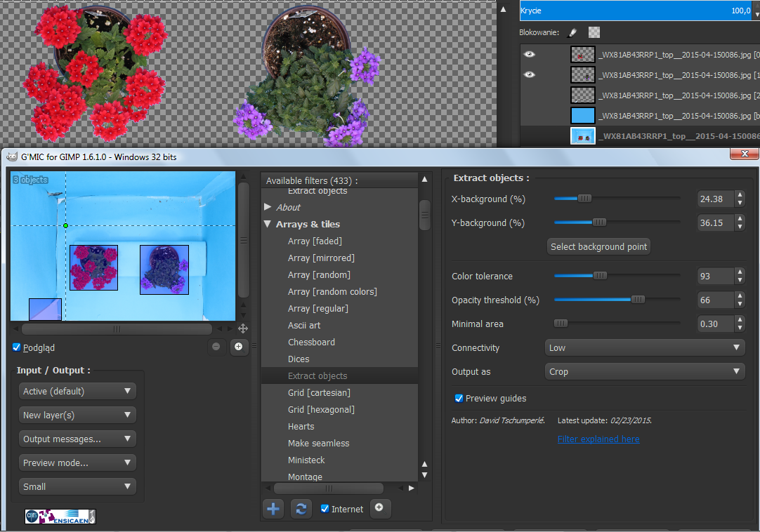Viewport: 760px width, 532px height.
Task: Open the Connectivity Low dropdown
Action: [x=645, y=347]
